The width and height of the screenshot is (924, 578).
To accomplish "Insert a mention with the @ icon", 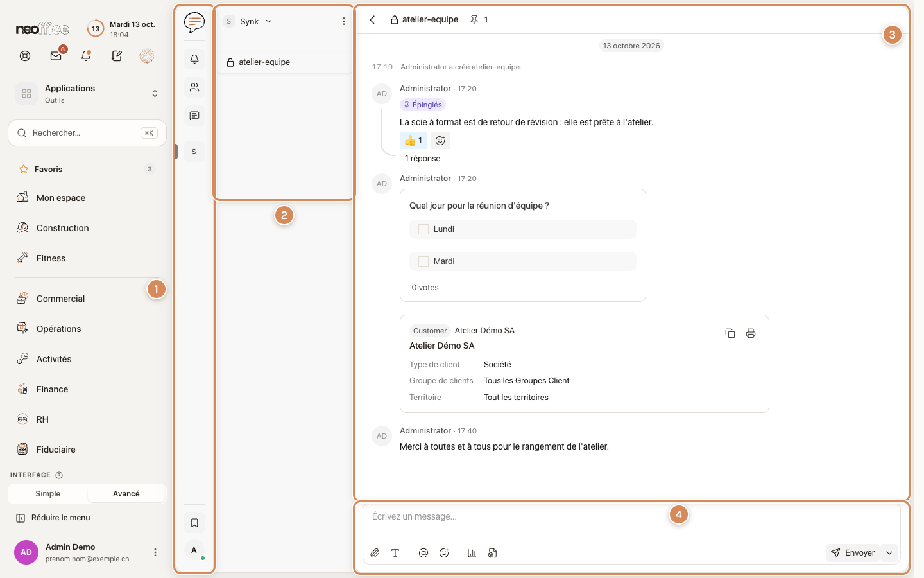I will (x=424, y=553).
